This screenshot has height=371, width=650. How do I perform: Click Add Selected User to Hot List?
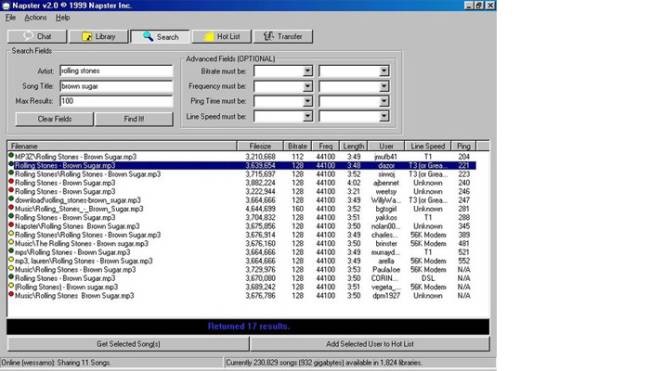370,344
